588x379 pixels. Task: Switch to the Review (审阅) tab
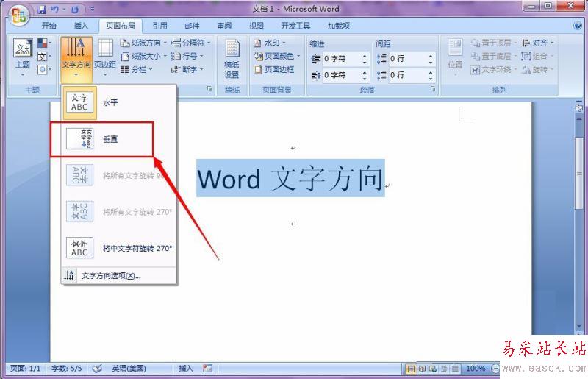(x=224, y=26)
